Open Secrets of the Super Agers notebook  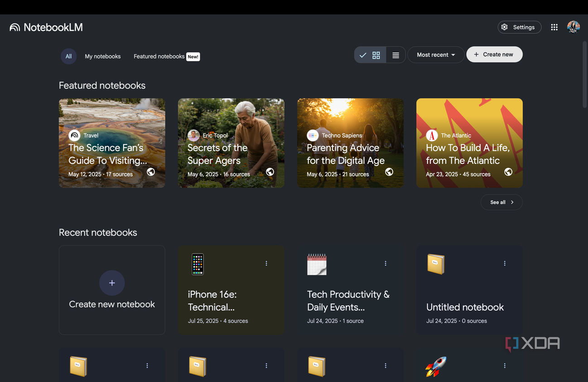[x=231, y=143]
